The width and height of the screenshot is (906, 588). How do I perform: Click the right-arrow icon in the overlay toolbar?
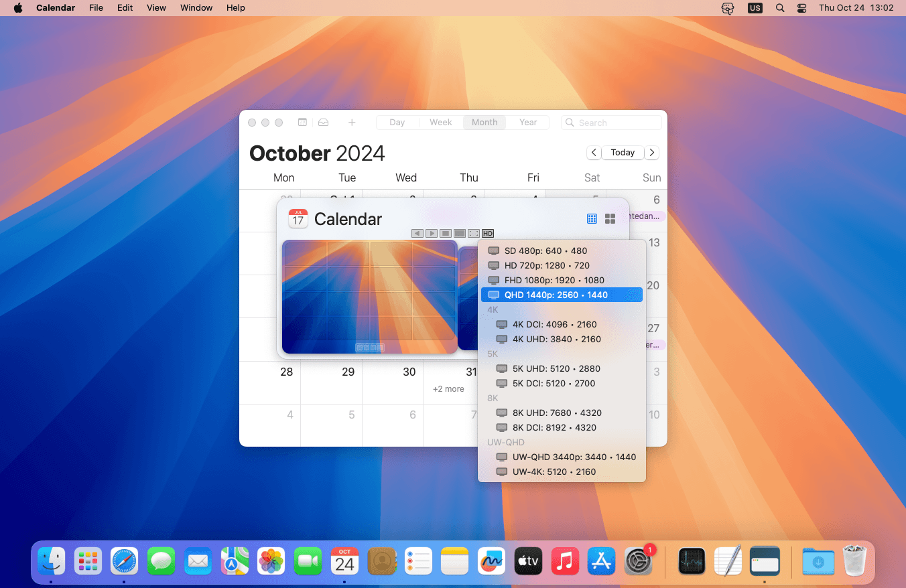click(432, 233)
